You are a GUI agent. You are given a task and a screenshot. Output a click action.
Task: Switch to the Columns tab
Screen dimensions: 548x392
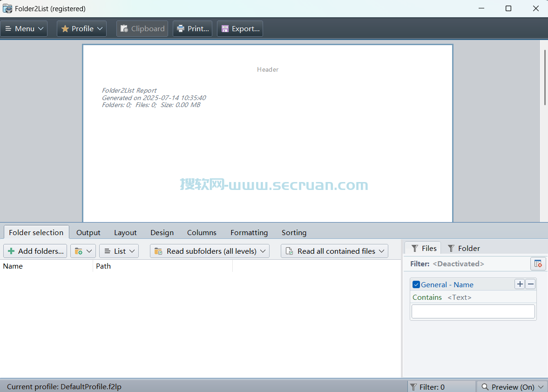point(202,233)
